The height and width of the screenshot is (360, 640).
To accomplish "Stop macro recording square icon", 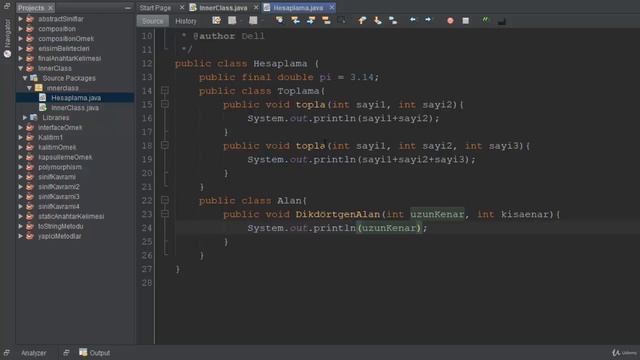I will coord(465,20).
